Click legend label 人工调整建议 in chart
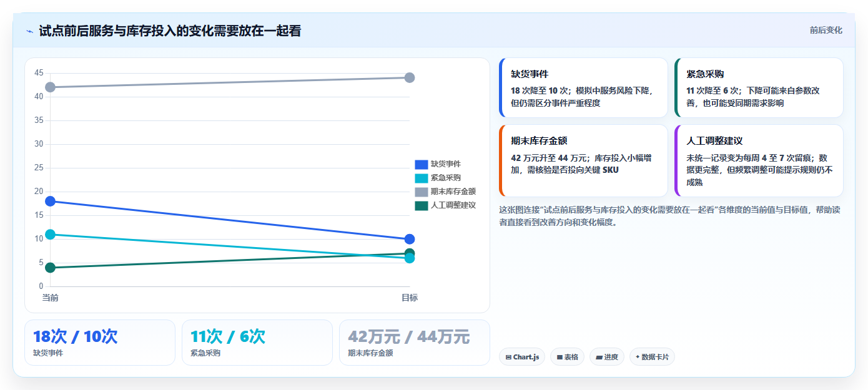This screenshot has width=868, height=390. pyautogui.click(x=453, y=205)
